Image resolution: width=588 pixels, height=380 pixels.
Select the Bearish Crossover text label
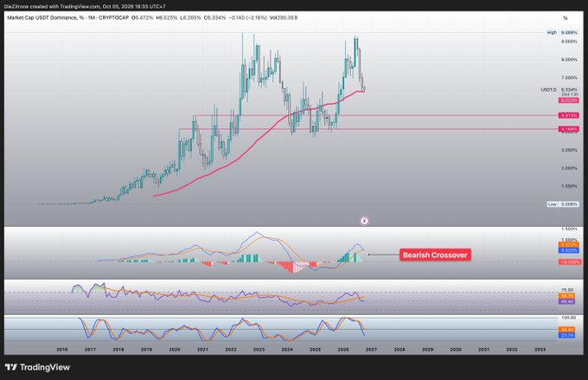(x=435, y=255)
